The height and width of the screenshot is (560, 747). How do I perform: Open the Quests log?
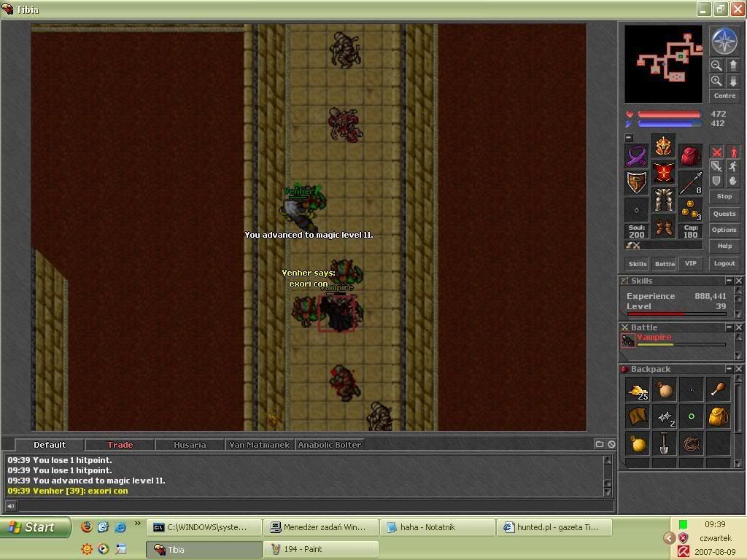[724, 214]
